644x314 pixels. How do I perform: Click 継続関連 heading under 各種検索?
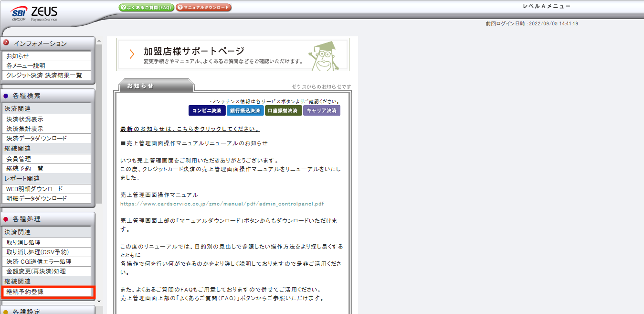tap(46, 149)
